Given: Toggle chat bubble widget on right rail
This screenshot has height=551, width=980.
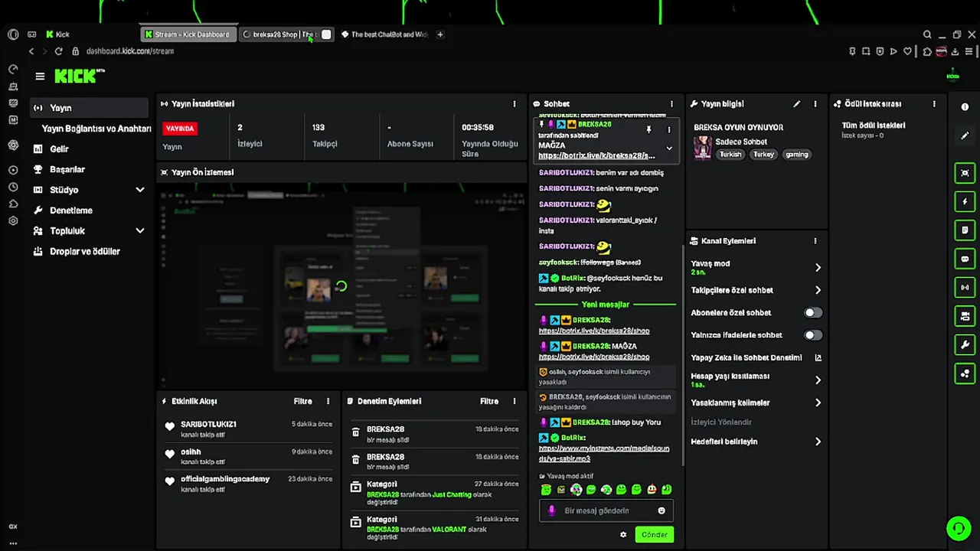Looking at the screenshot, I should pos(965,259).
